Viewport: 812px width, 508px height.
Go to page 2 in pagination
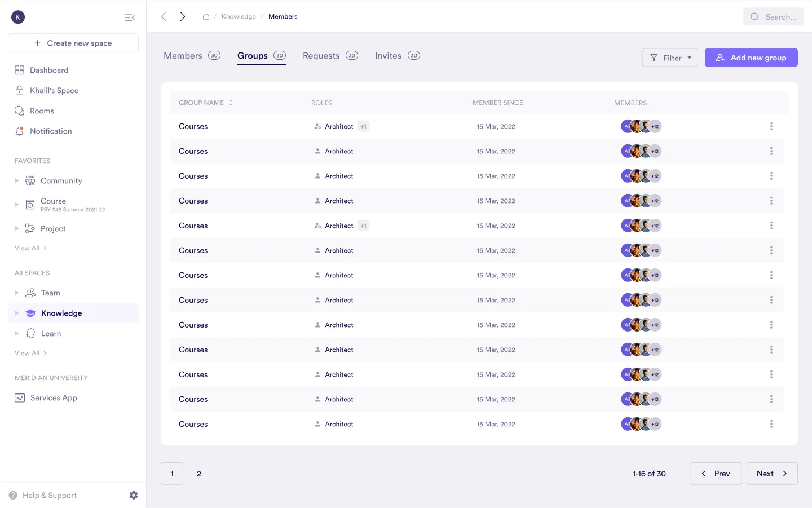199,474
